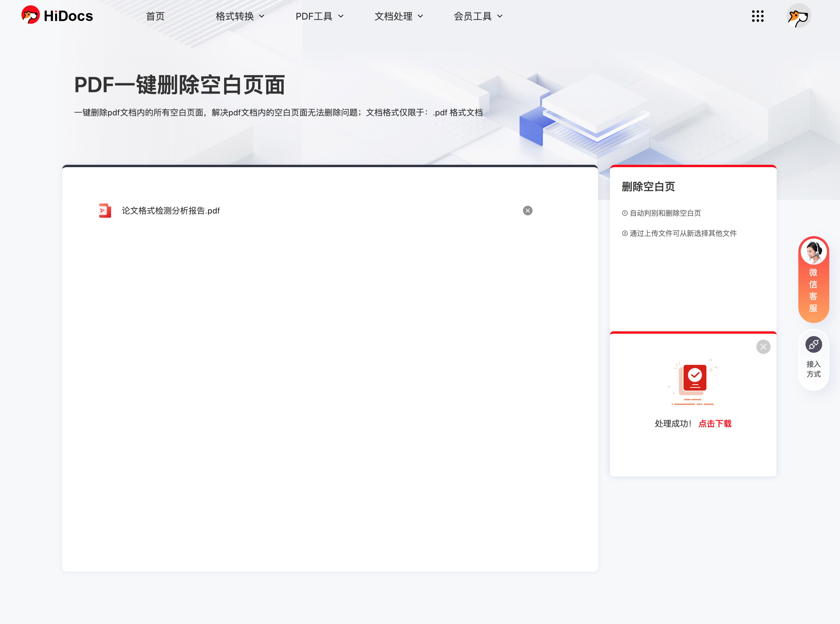Screen dimensions: 840x624
Task: Expand the 文档处理 dropdown menu
Action: coord(399,16)
